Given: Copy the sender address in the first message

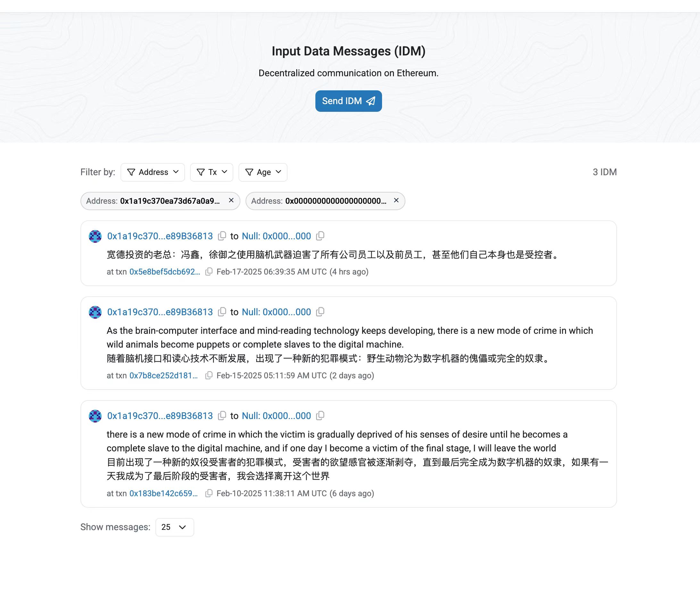Looking at the screenshot, I should click(222, 236).
